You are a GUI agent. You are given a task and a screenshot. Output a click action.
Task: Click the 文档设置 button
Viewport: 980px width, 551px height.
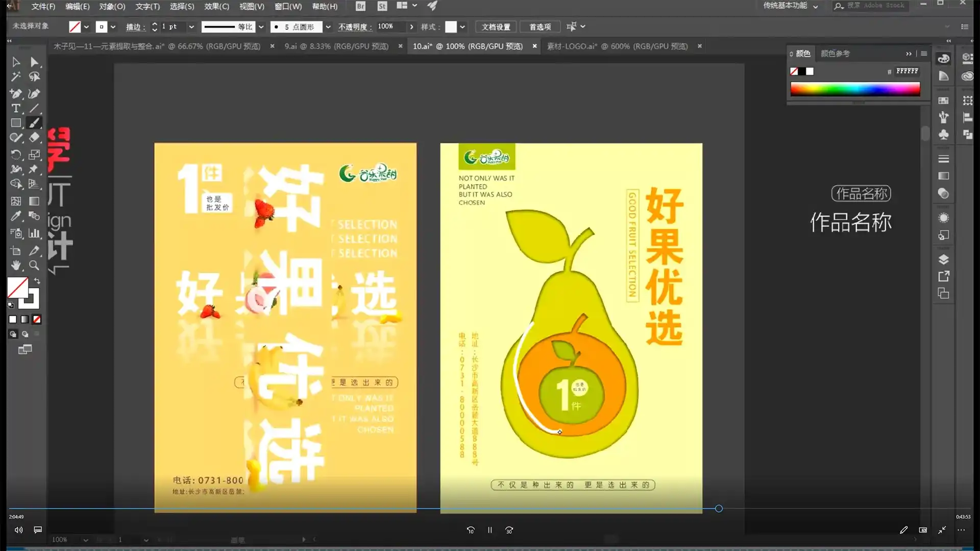[496, 27]
